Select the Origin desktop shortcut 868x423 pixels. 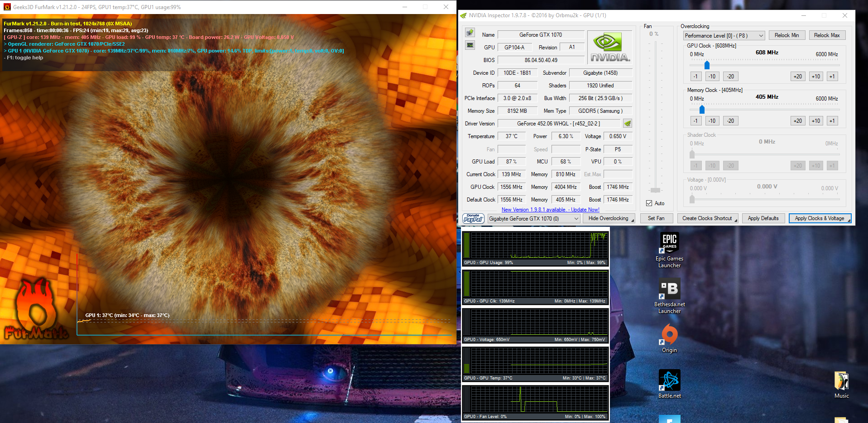(669, 339)
